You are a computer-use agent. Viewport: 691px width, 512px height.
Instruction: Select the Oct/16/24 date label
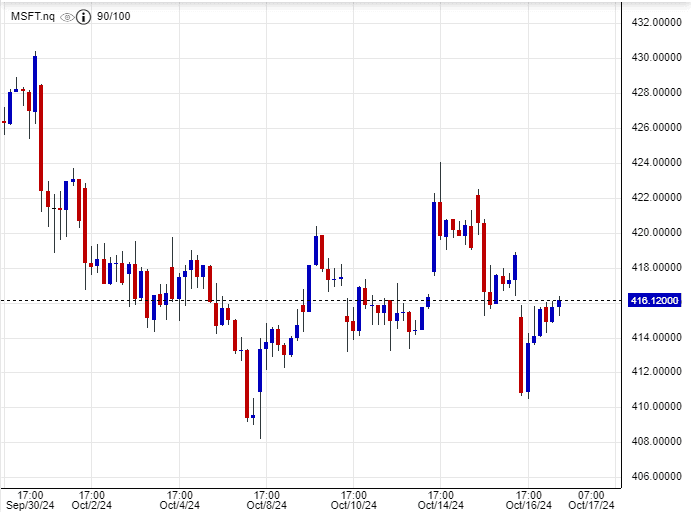tap(527, 505)
